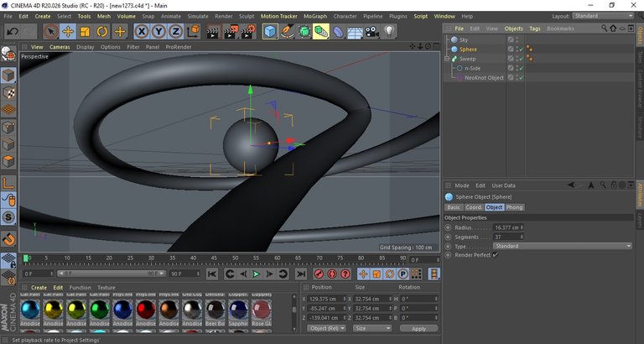
Task: Toggle Y axis lock
Action: [x=158, y=32]
